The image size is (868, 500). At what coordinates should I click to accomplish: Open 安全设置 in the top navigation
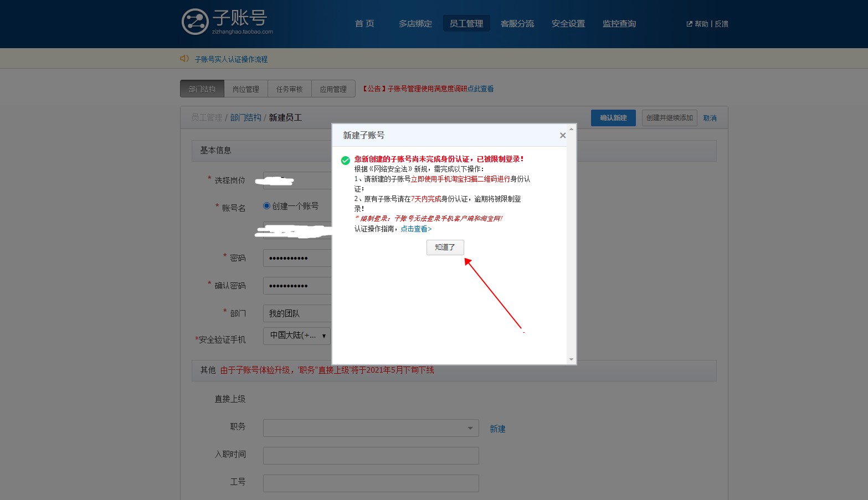tap(567, 24)
